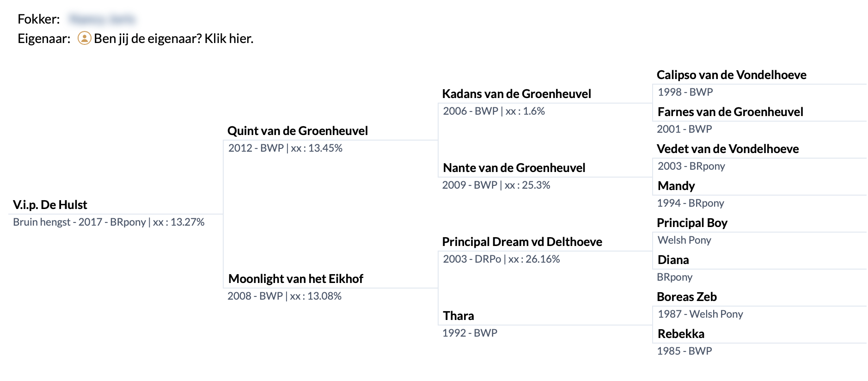Click the owner profile icon beside Eigenaar
The height and width of the screenshot is (381, 868).
(84, 38)
